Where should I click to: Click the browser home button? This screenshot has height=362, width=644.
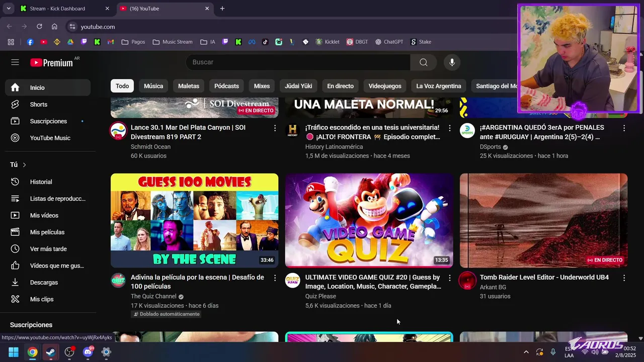pyautogui.click(x=54, y=27)
